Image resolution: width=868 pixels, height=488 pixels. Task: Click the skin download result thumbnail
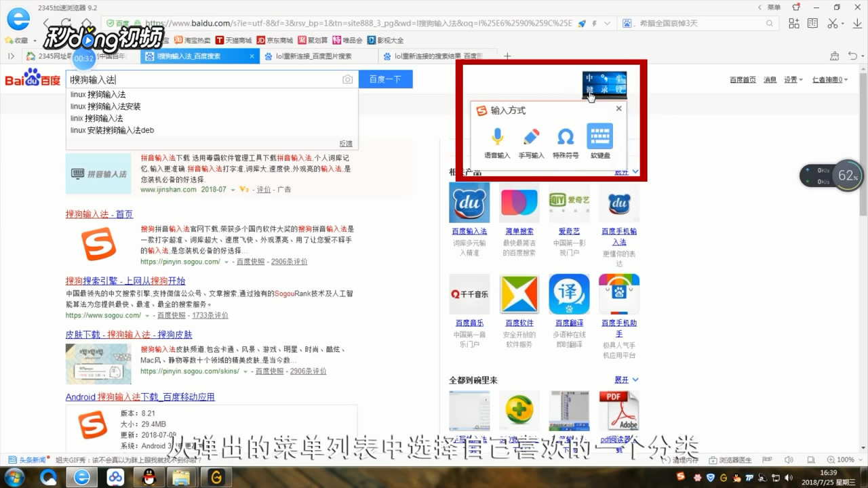[x=98, y=363]
